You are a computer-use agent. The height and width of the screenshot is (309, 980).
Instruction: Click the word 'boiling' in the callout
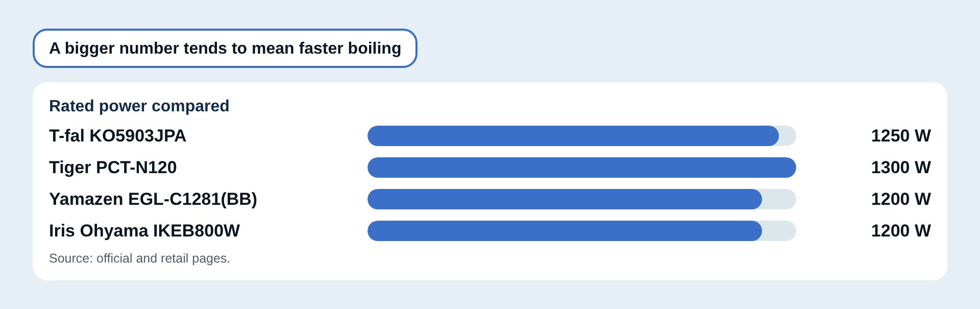(375, 49)
